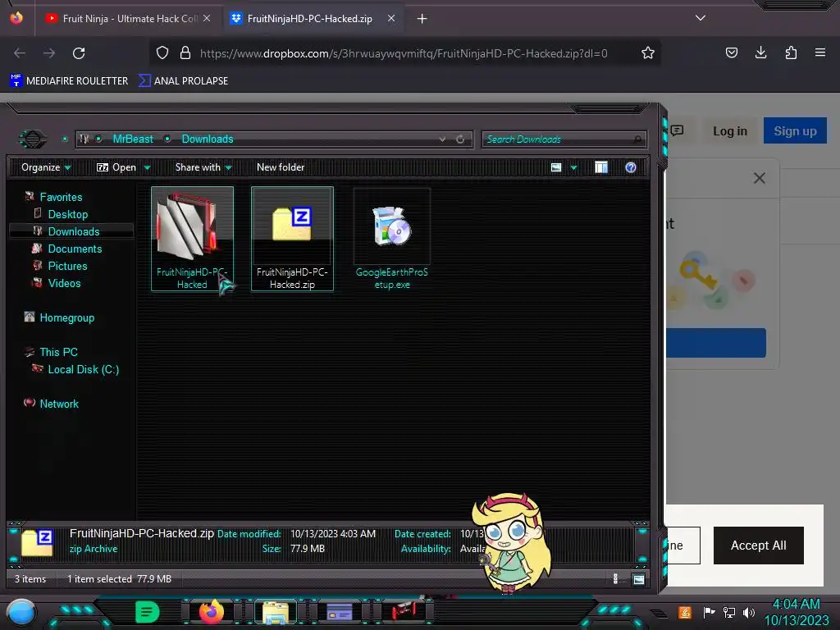Select Homegroup in the navigation pane
840x630 pixels.
[66, 317]
